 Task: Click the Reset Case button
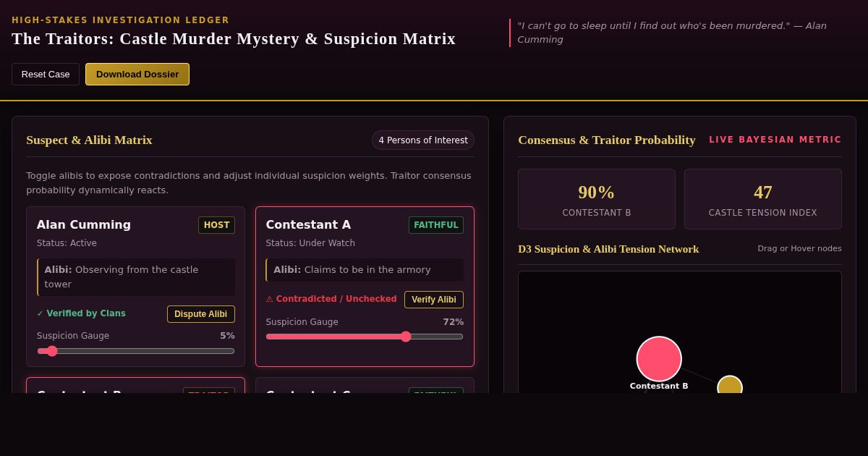46,74
